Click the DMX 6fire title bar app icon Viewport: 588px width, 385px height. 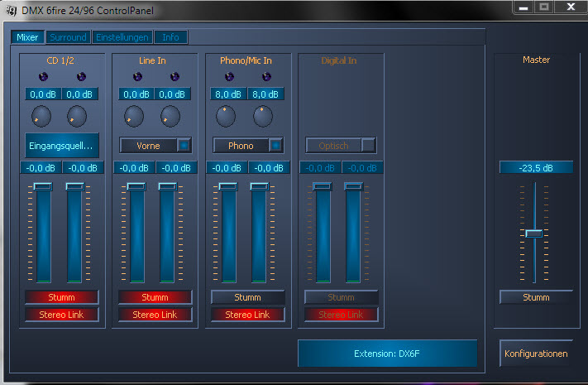(x=12, y=11)
